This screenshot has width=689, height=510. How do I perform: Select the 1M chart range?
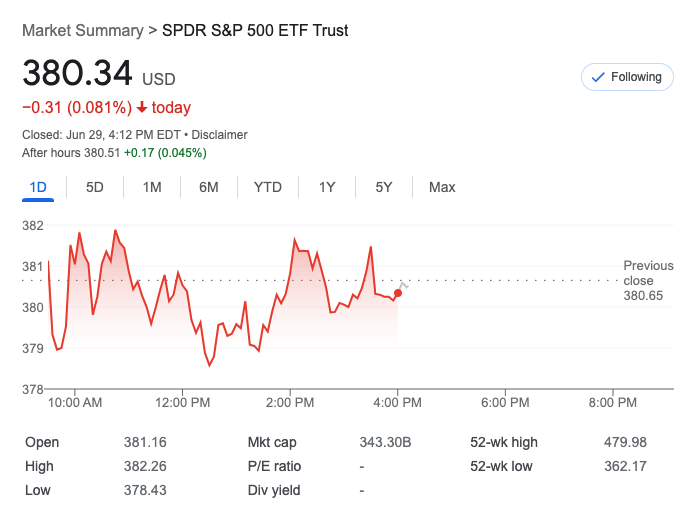[152, 187]
